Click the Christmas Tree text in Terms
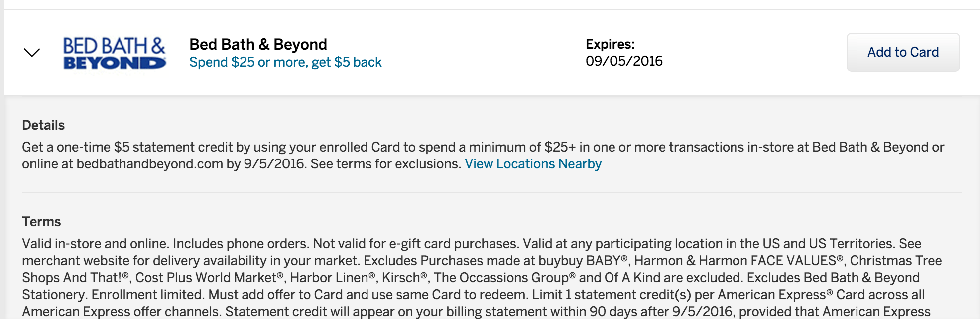 896,261
